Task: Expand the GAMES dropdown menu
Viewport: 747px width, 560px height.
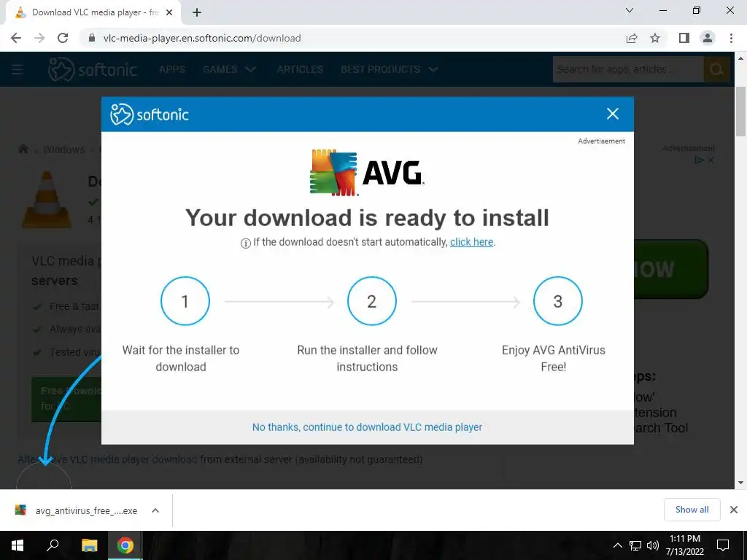Action: (229, 69)
